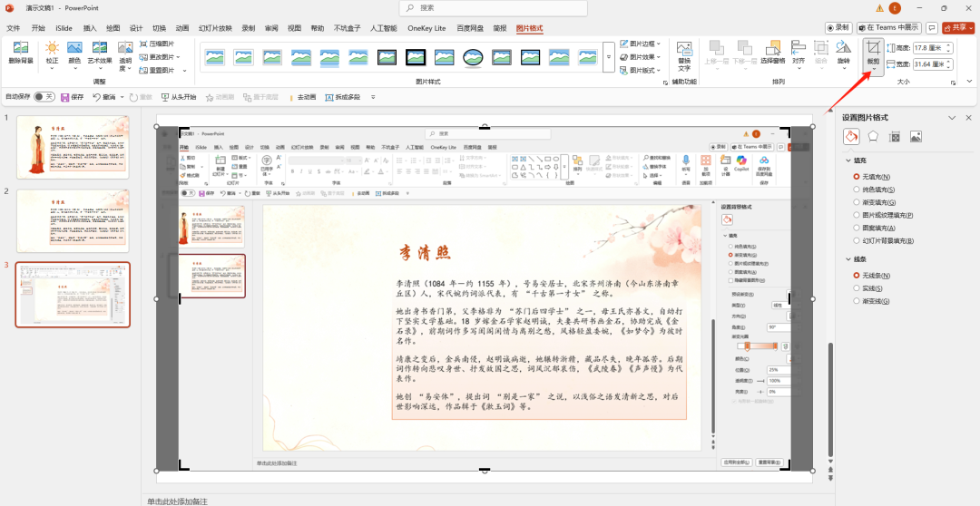
Task: Select the Effects pentagon icon in format pane
Action: pos(873,136)
